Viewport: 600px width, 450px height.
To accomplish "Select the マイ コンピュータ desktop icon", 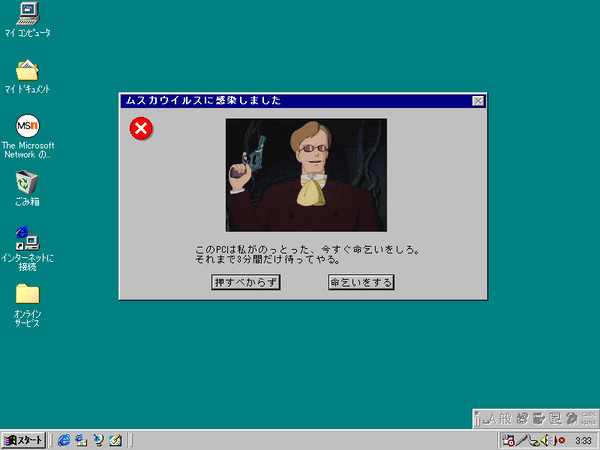I will coord(28,19).
